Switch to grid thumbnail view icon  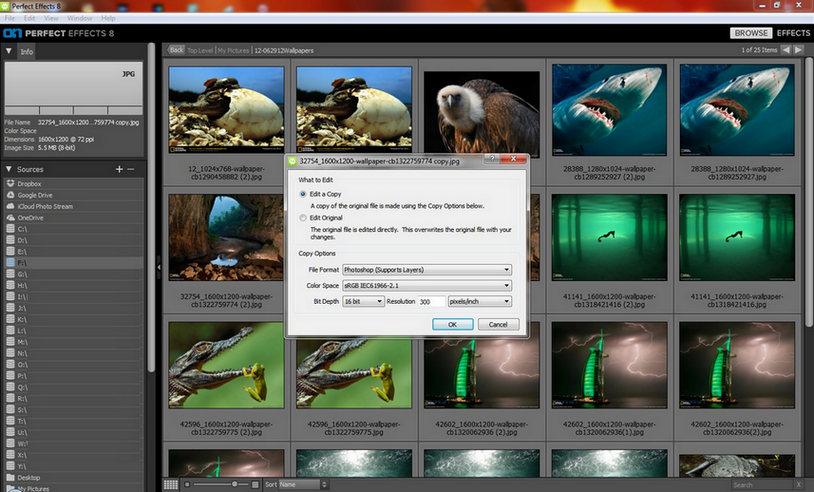coord(171,484)
